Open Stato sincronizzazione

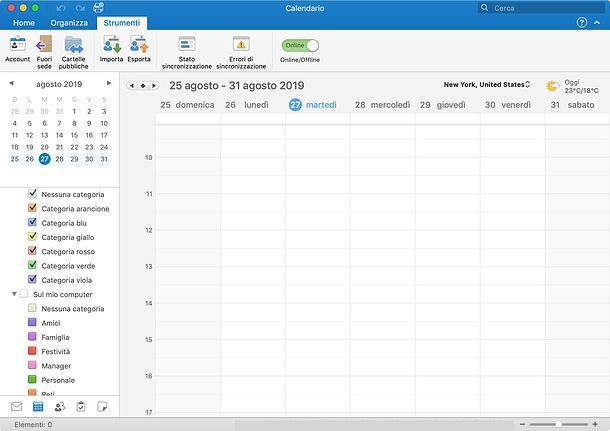click(x=187, y=44)
